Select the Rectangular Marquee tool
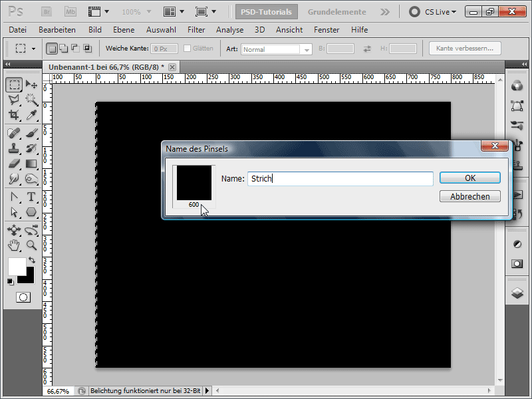The image size is (532, 399). pyautogui.click(x=14, y=84)
